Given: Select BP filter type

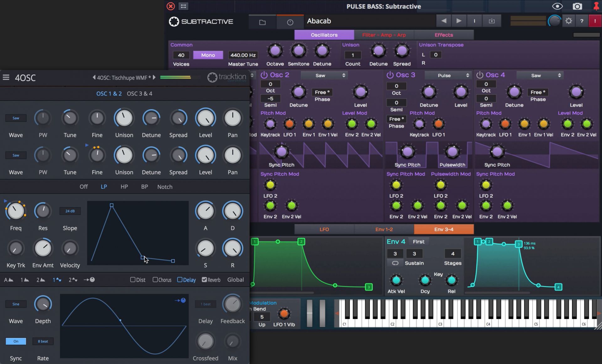Looking at the screenshot, I should tap(144, 187).
